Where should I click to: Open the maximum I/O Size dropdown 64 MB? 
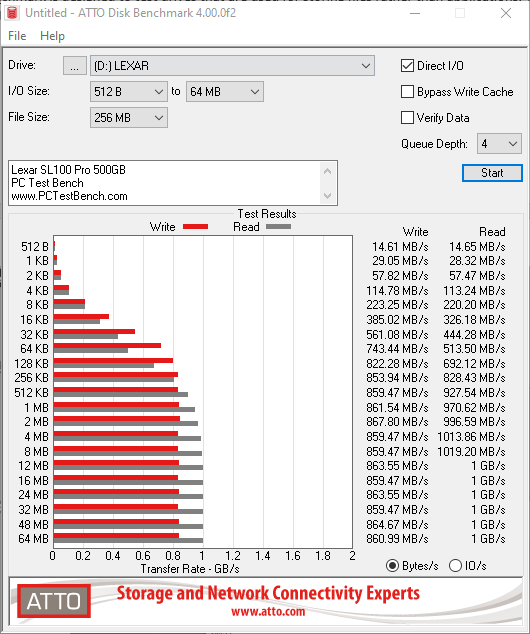coord(225,92)
